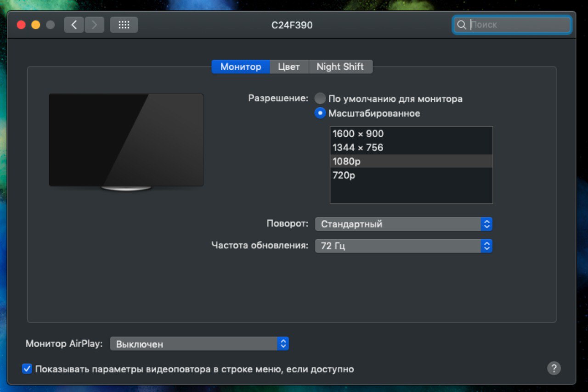Click the monitor preview thumbnail
588x392 pixels.
coord(126,142)
